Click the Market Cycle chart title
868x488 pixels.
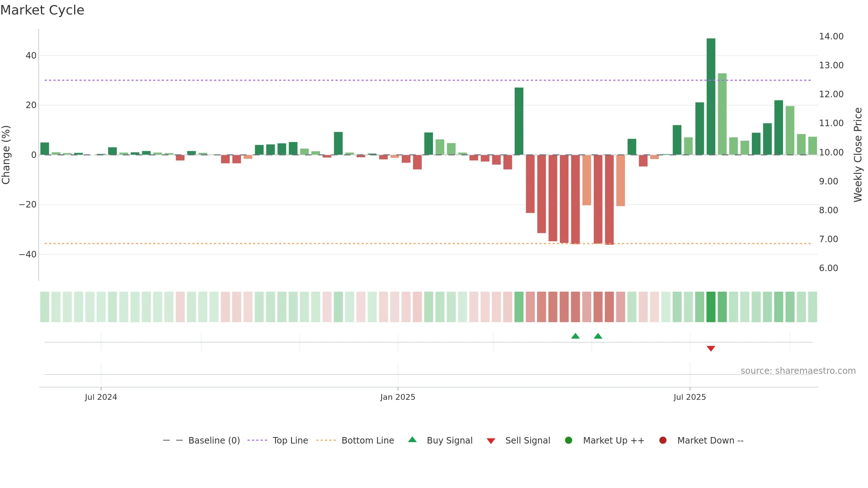click(42, 10)
